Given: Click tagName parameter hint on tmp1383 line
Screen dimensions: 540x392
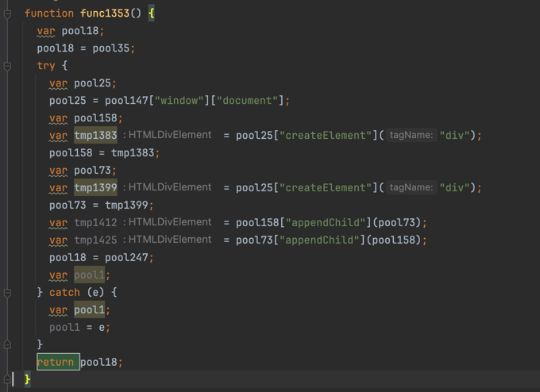Looking at the screenshot, I should [x=411, y=136].
